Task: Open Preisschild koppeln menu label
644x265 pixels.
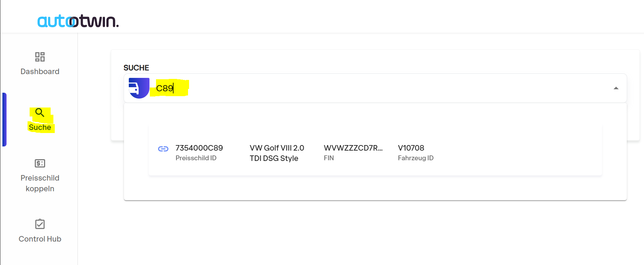Action: pyautogui.click(x=40, y=183)
